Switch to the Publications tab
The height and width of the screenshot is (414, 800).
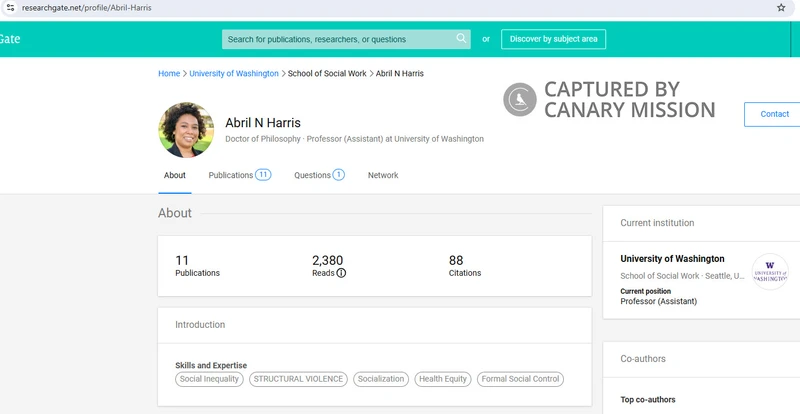[x=240, y=175]
